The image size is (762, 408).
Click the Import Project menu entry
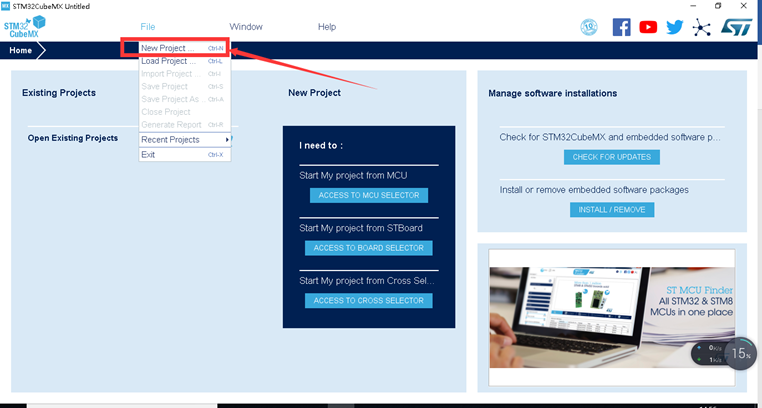(185, 74)
